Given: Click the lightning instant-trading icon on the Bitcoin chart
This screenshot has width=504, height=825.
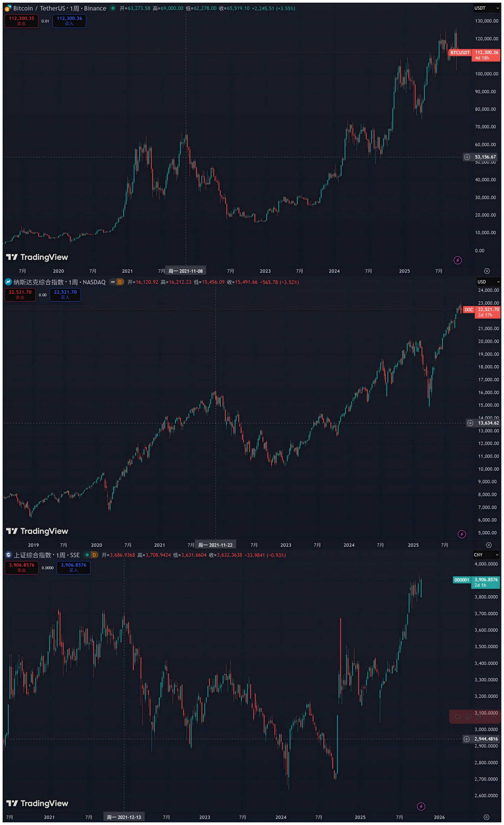Looking at the screenshot, I should coord(458,260).
